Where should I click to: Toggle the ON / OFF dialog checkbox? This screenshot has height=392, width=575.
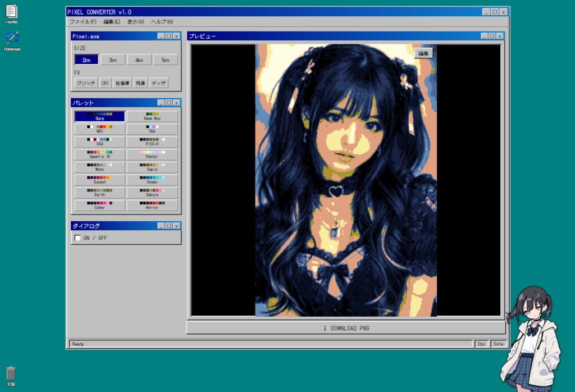click(77, 238)
